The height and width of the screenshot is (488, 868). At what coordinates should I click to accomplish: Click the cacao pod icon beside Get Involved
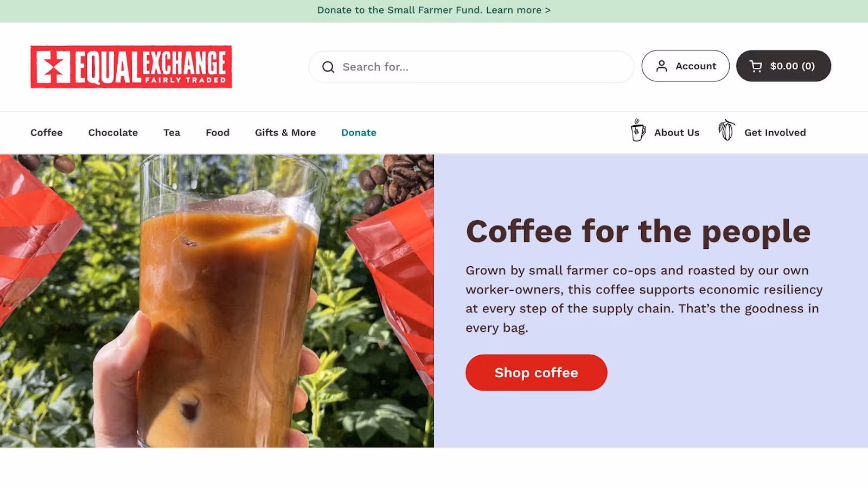[726, 130]
